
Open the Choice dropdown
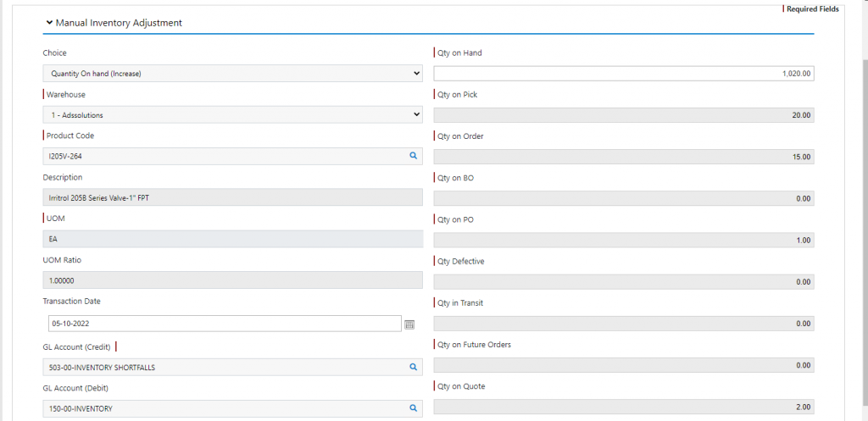coord(232,73)
